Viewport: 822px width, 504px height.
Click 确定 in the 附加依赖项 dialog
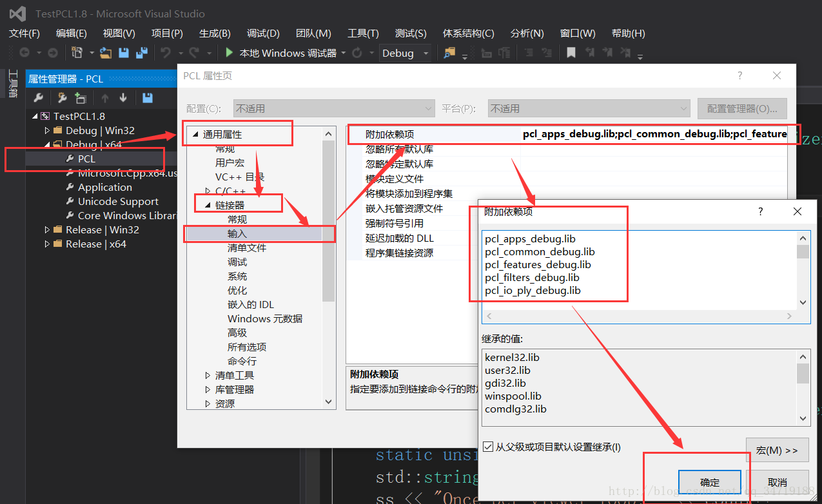(710, 482)
